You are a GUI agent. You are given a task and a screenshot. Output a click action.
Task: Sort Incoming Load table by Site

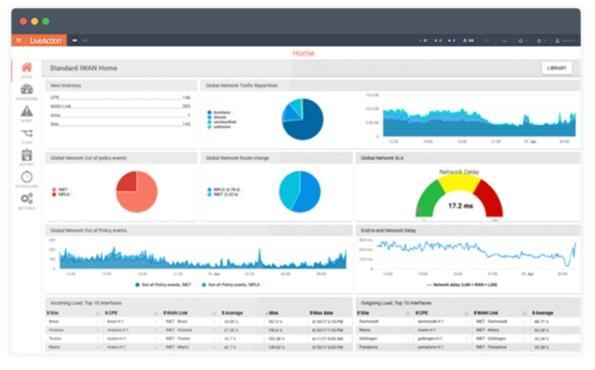pos(53,313)
